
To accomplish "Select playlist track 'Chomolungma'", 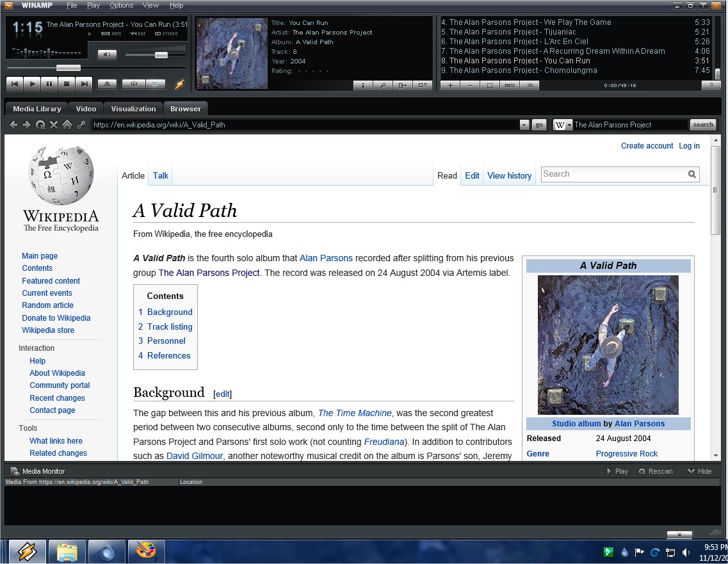I will [x=576, y=70].
